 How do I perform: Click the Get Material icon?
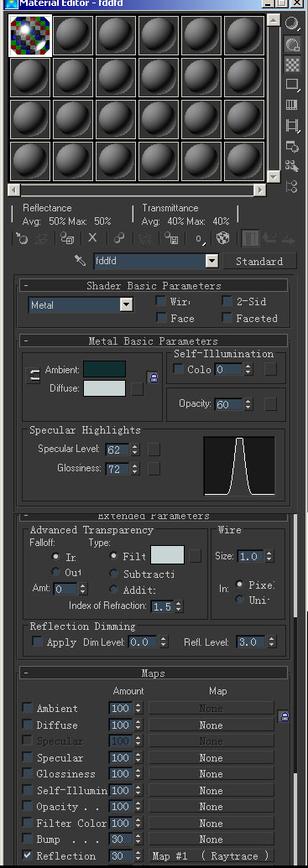click(x=21, y=238)
